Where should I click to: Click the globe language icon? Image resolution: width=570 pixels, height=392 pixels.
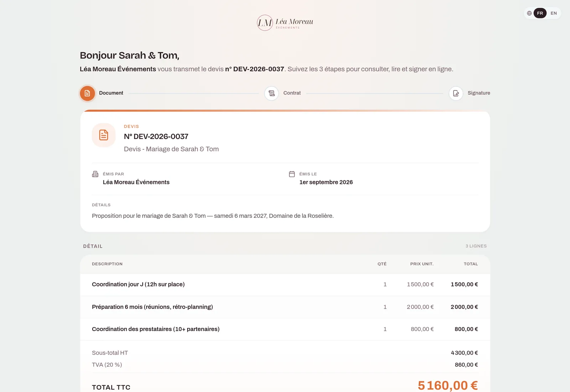(x=529, y=13)
